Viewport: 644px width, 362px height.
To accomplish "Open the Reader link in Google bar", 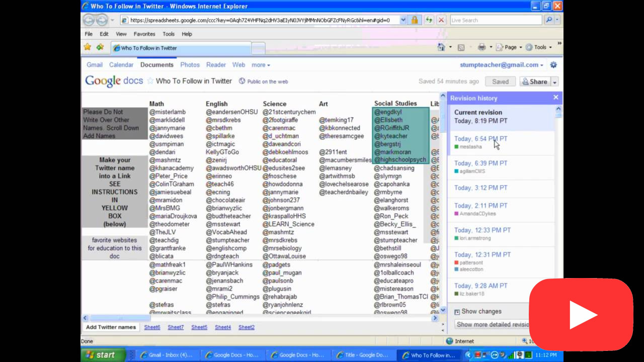I will tap(216, 65).
